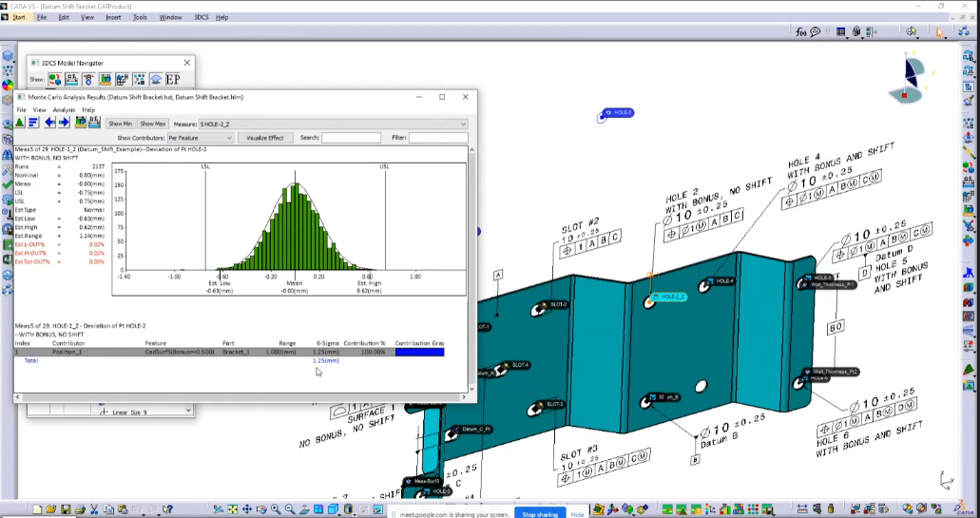Click the Formula f(x) icon
The image size is (980, 518).
(801, 32)
